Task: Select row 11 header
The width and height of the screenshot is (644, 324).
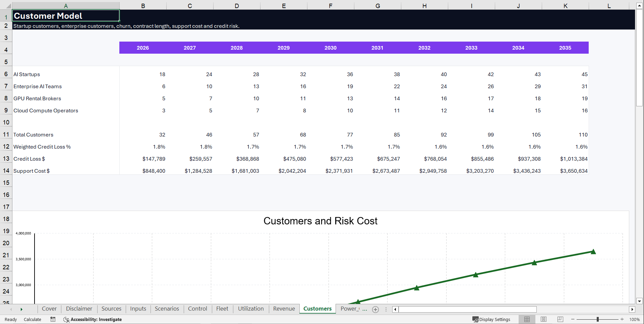Action: tap(6, 134)
